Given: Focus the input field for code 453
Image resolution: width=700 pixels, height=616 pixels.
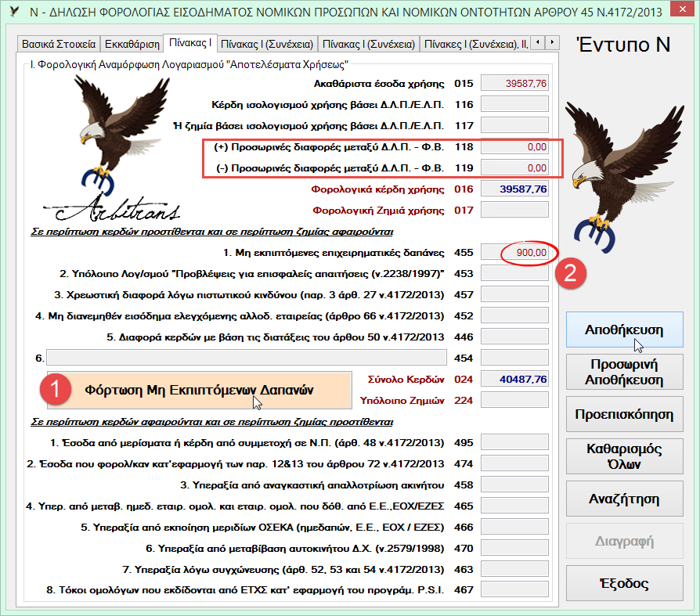Looking at the screenshot, I should click(x=514, y=273).
